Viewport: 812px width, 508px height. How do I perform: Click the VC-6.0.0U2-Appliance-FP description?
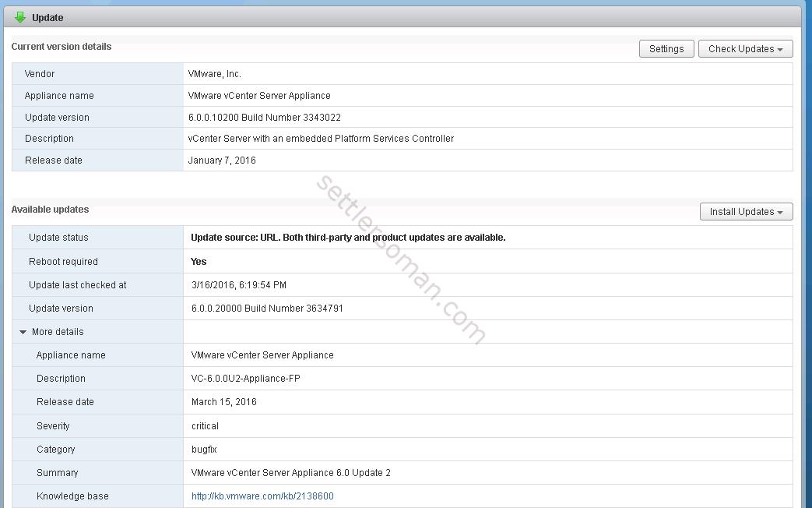[x=245, y=379]
